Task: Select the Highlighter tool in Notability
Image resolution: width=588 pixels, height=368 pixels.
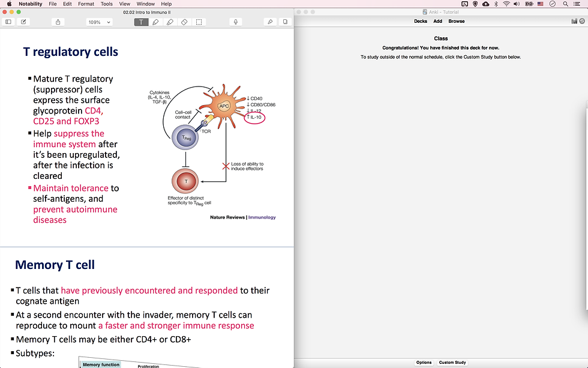Action: 170,22
